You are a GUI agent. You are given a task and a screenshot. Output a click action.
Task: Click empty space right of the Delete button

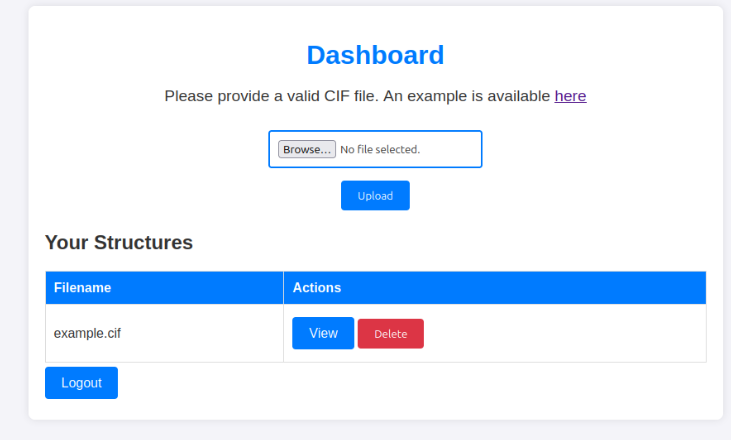pos(560,334)
